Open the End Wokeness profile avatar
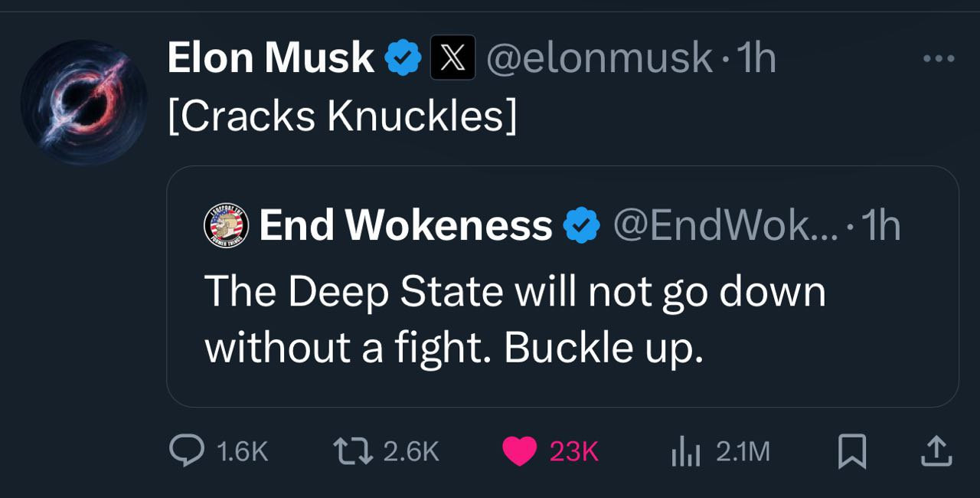This screenshot has width=980, height=498. coord(227,226)
